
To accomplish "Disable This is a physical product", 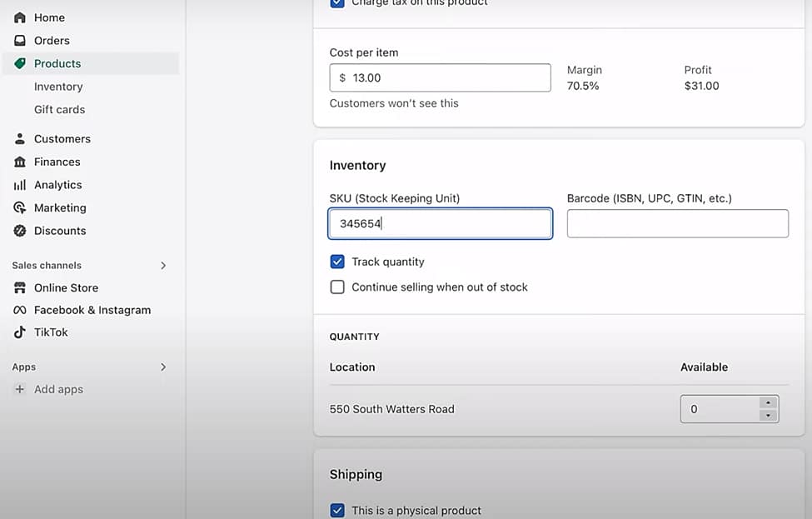I will [337, 511].
